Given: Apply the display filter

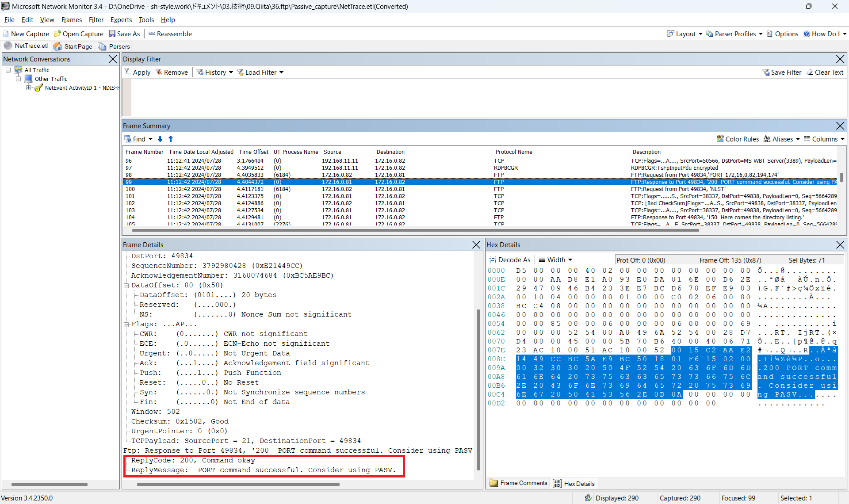Looking at the screenshot, I should click(138, 73).
